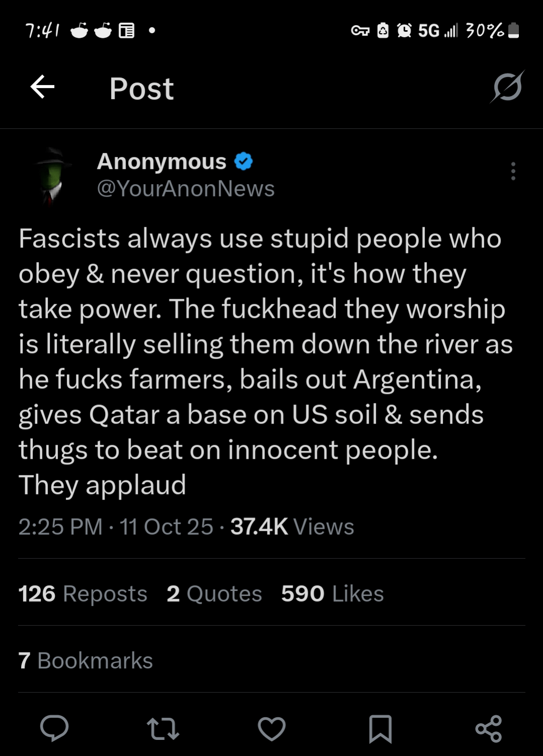The image size is (543, 756).
Task: Reply with the comment bubble icon
Action: tap(54, 728)
